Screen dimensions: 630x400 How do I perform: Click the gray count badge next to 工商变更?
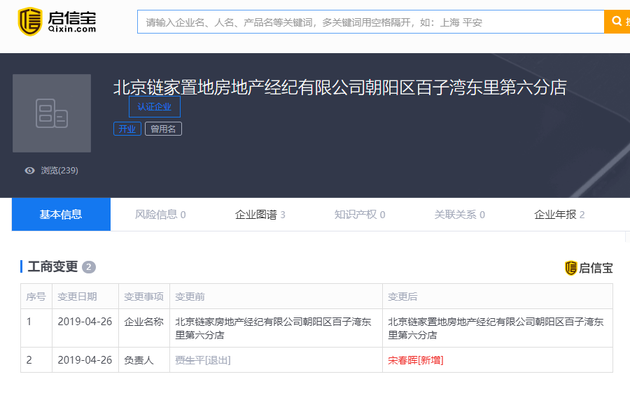point(89,267)
